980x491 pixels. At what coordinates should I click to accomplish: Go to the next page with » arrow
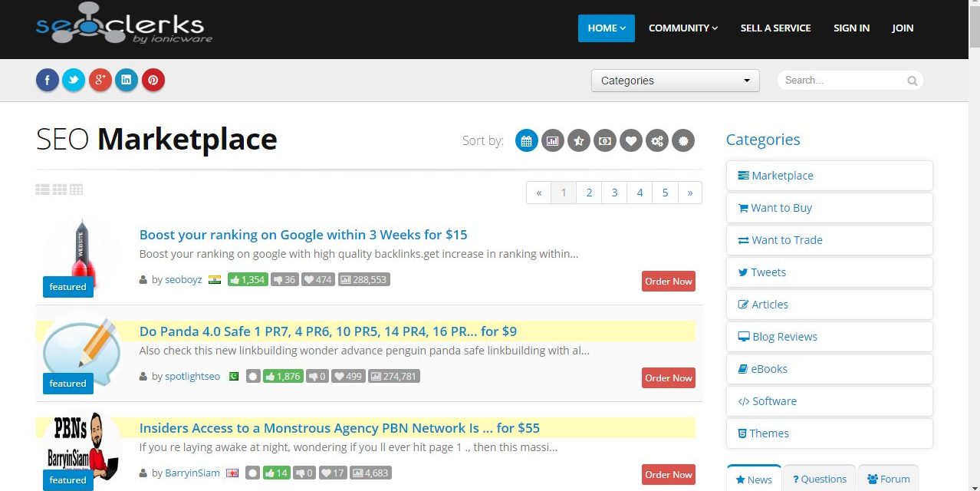click(x=690, y=193)
